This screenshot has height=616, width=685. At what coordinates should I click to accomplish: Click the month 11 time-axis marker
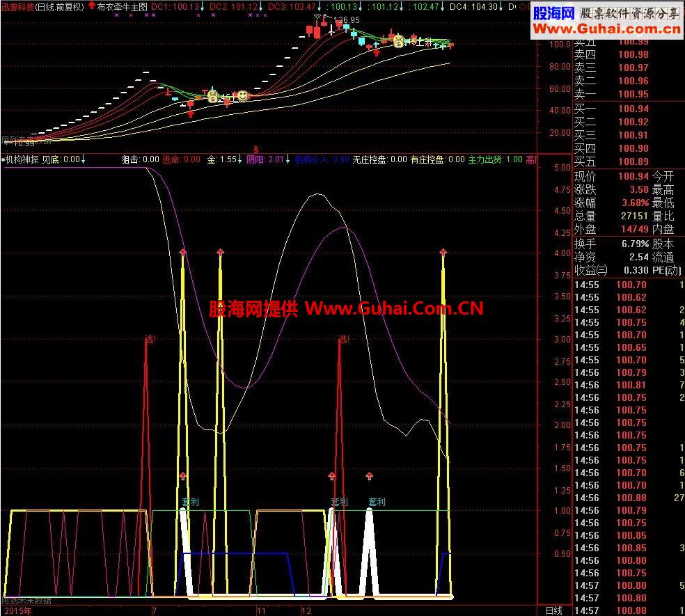(x=261, y=610)
